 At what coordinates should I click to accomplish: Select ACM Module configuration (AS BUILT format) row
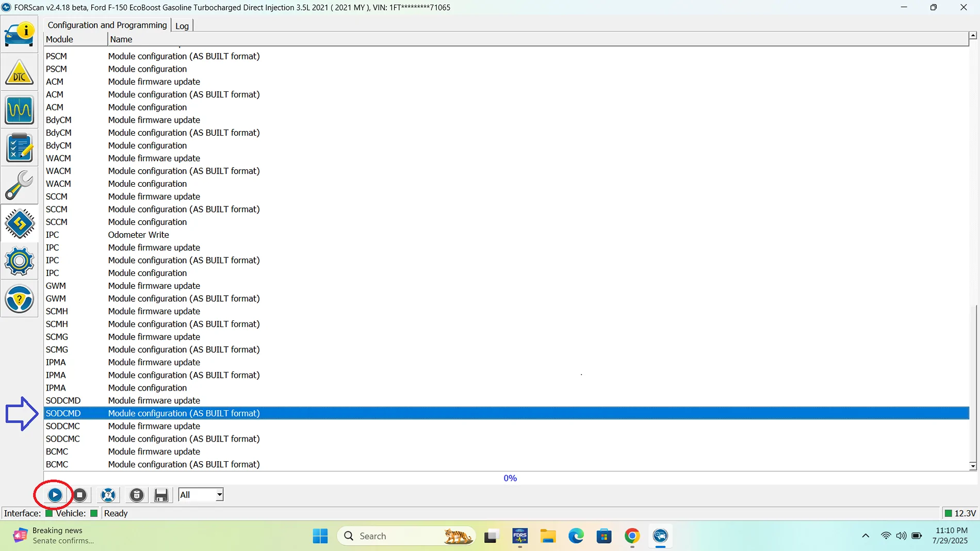point(506,94)
